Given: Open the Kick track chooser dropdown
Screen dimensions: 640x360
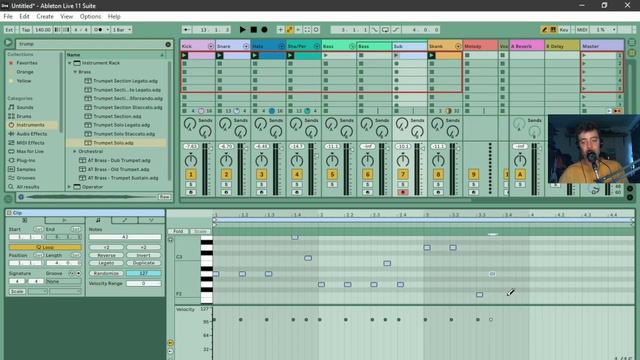Looking at the screenshot, I should (211, 46).
